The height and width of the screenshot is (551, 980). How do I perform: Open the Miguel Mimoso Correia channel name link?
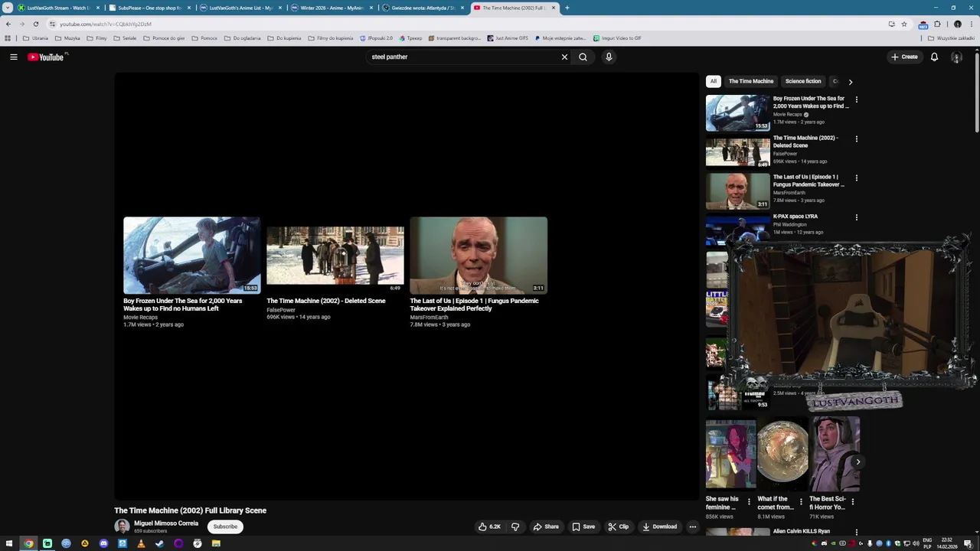coord(166,523)
